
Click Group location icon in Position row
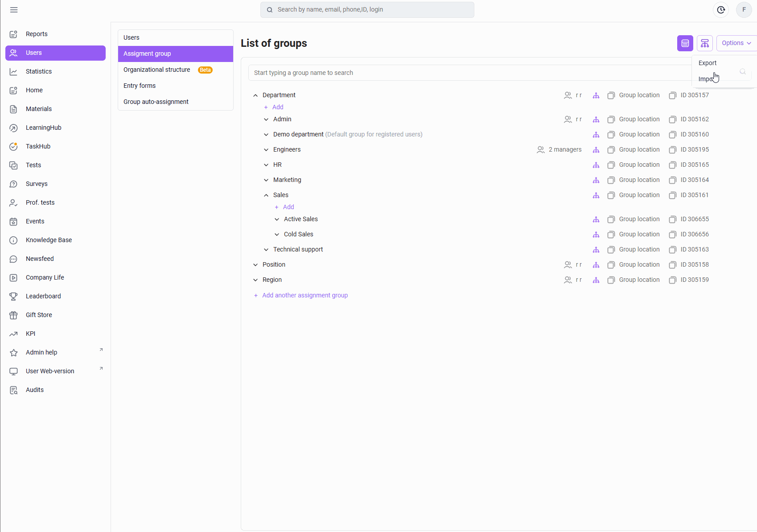(x=611, y=265)
